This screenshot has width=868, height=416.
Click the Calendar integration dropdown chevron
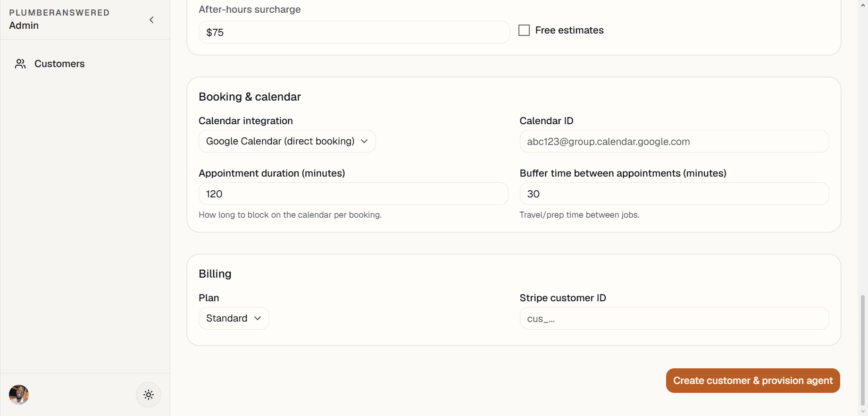[364, 141]
